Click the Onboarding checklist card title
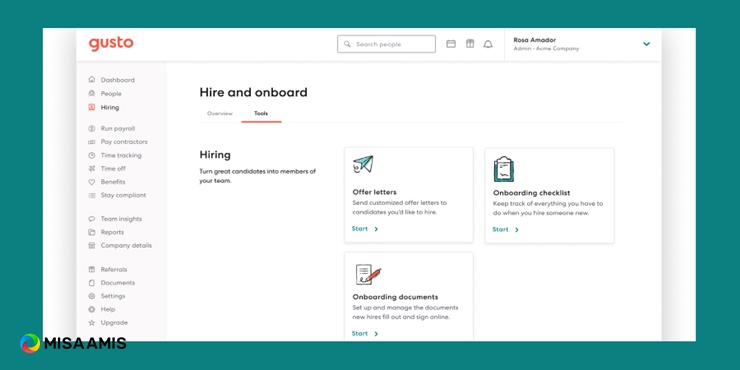The width and height of the screenshot is (740, 370). tap(531, 193)
